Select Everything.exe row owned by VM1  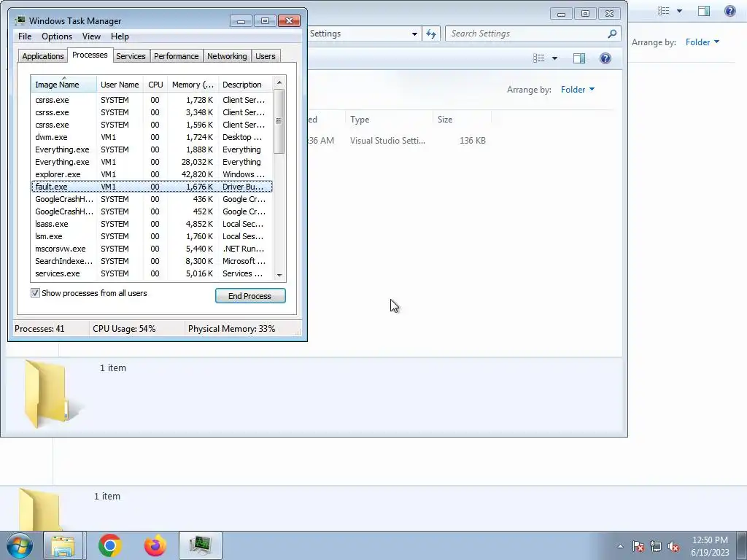click(152, 162)
